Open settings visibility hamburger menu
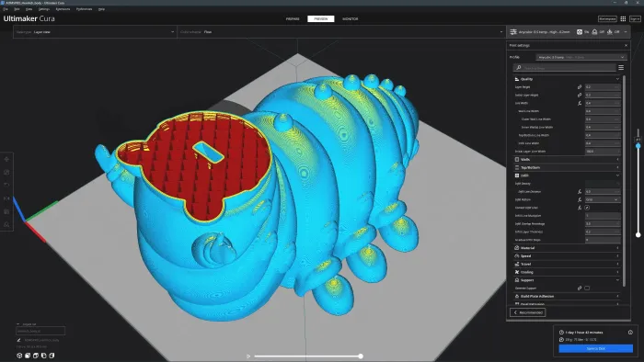Image resolution: width=644 pixels, height=362 pixels. coord(621,68)
